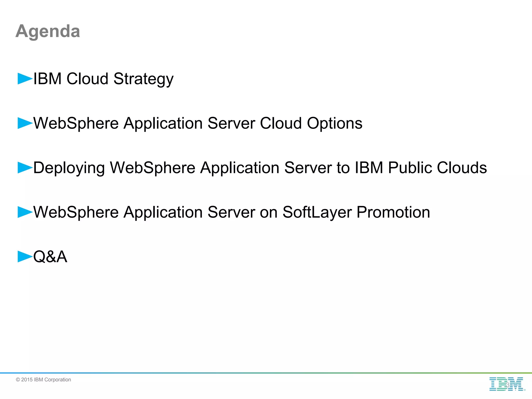Click the '© 2015 IBM Corporation' footer text
This screenshot has height=399, width=532.
point(43,380)
